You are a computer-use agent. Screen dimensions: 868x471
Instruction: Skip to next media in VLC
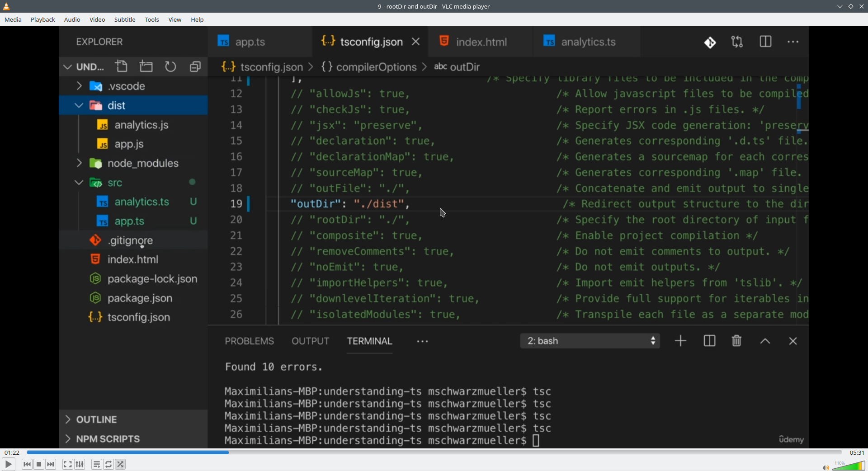pyautogui.click(x=51, y=464)
